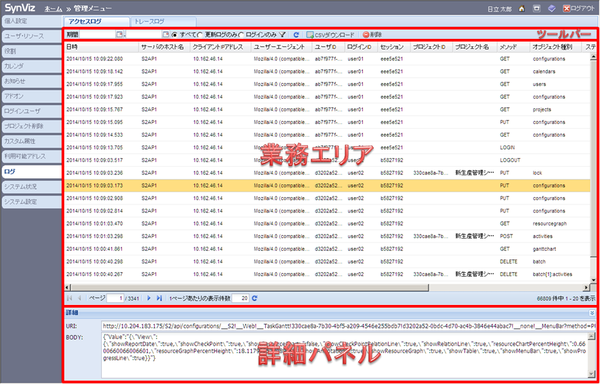Open システム状況 in sidebar menu
This screenshot has height=384, width=600.
[31, 187]
